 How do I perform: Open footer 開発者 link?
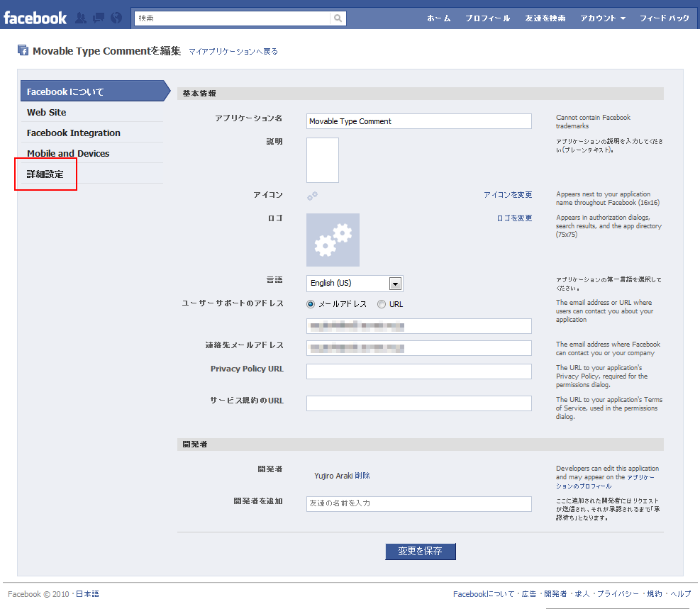tap(555, 594)
